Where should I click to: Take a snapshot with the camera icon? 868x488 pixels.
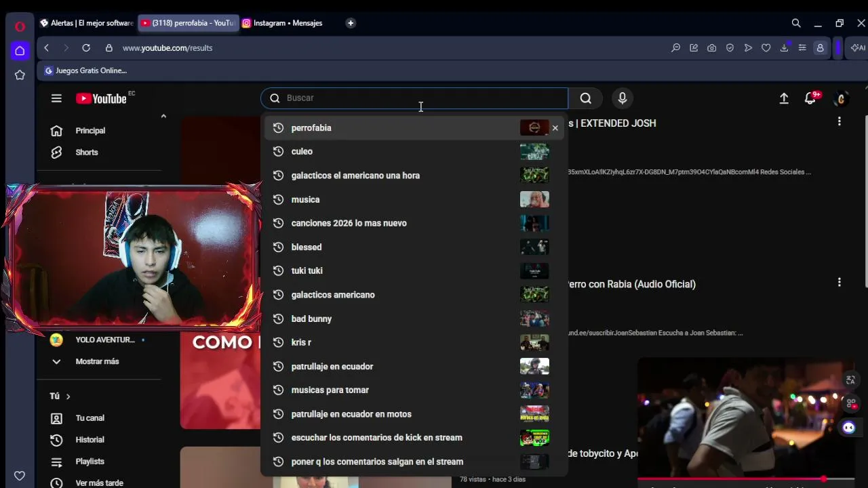pos(711,48)
